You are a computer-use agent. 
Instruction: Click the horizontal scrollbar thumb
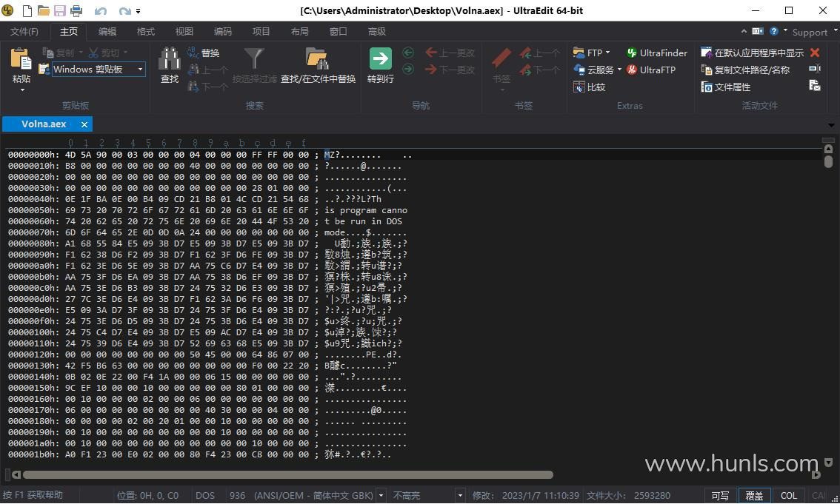288,474
